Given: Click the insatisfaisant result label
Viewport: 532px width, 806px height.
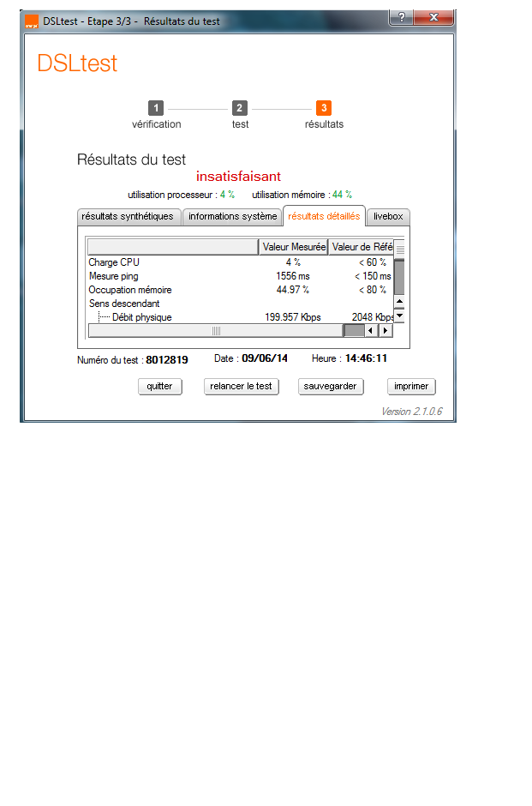Looking at the screenshot, I should tap(238, 177).
